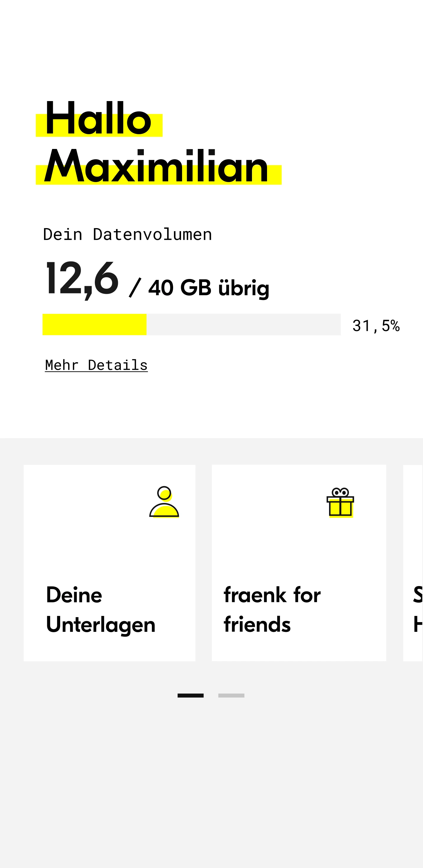Select the first (black) carousel page indicator
This screenshot has height=868, width=423.
(x=191, y=695)
